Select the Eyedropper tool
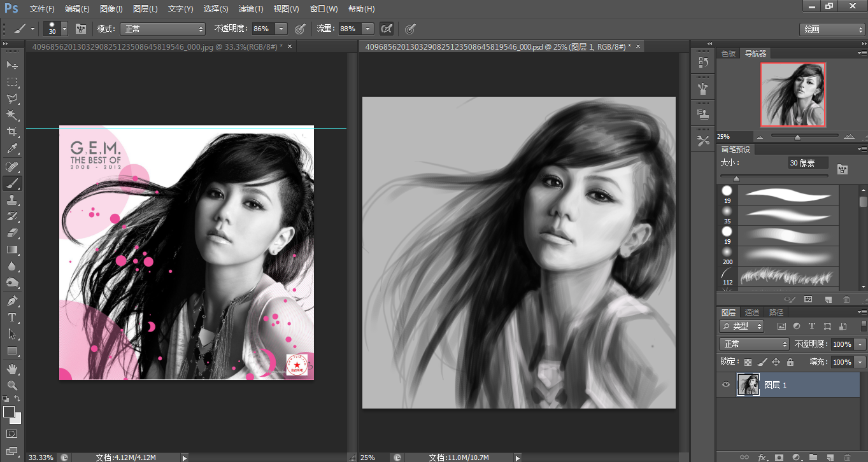Screen dimensions: 868x462 click(12, 149)
